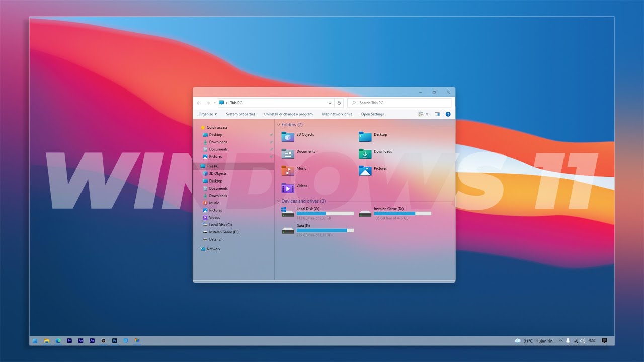Select 3D Objects under This PC tree
Viewport: 644px width, 362px height.
pos(214,173)
